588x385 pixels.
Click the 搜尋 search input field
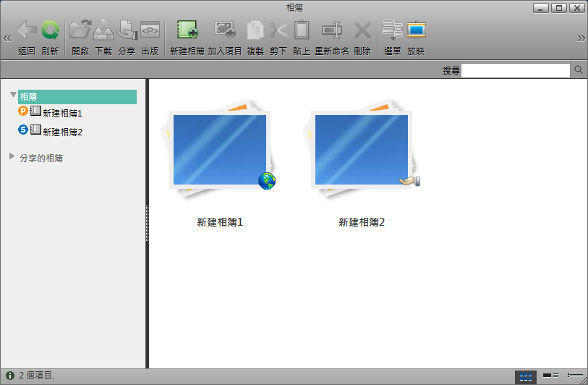point(516,70)
